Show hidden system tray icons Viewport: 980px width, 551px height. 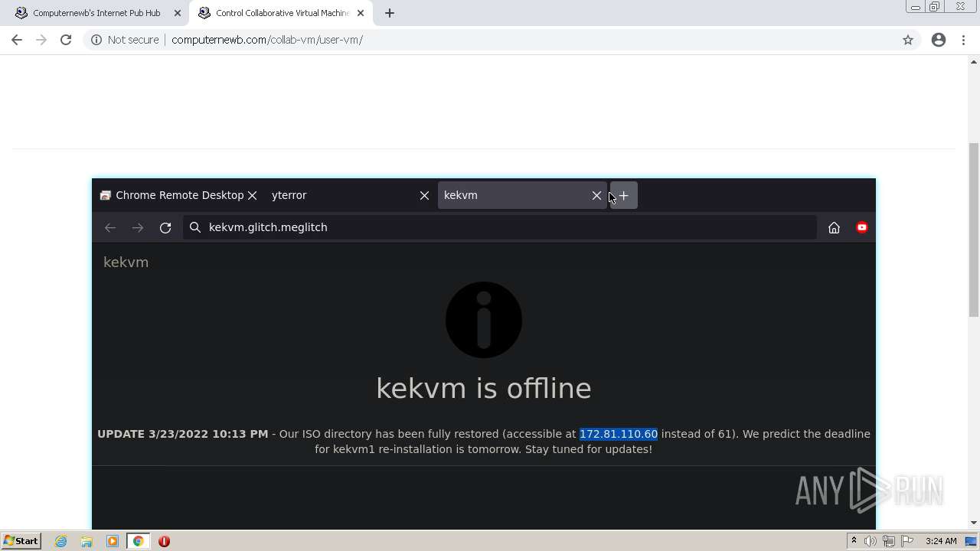point(854,541)
